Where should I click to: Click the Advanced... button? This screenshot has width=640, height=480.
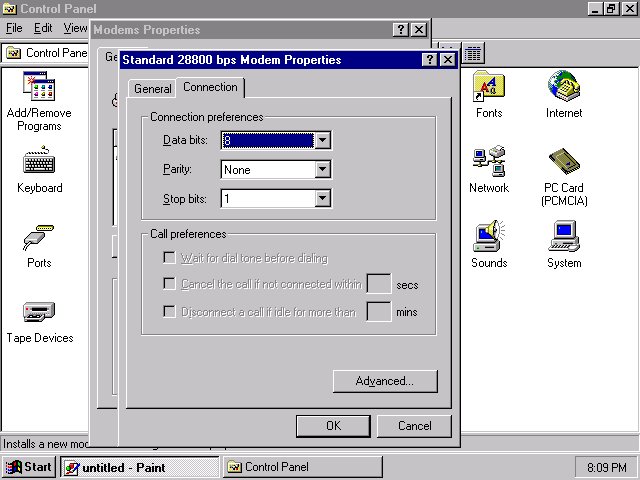[x=385, y=381]
